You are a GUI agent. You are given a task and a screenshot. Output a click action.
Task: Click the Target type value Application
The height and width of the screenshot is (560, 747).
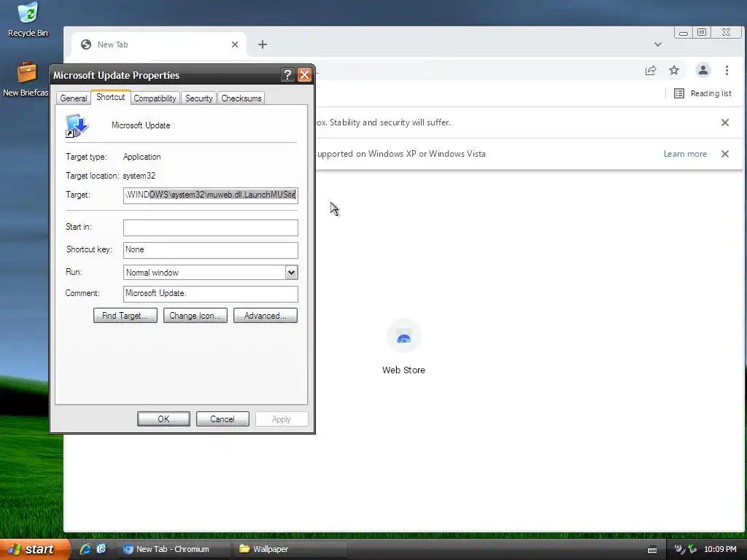pos(142,157)
